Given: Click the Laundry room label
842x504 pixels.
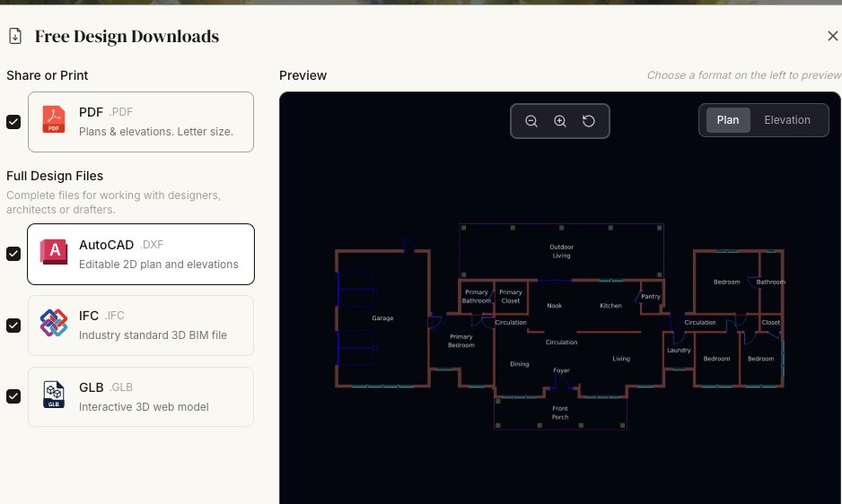Looking at the screenshot, I should (x=679, y=350).
